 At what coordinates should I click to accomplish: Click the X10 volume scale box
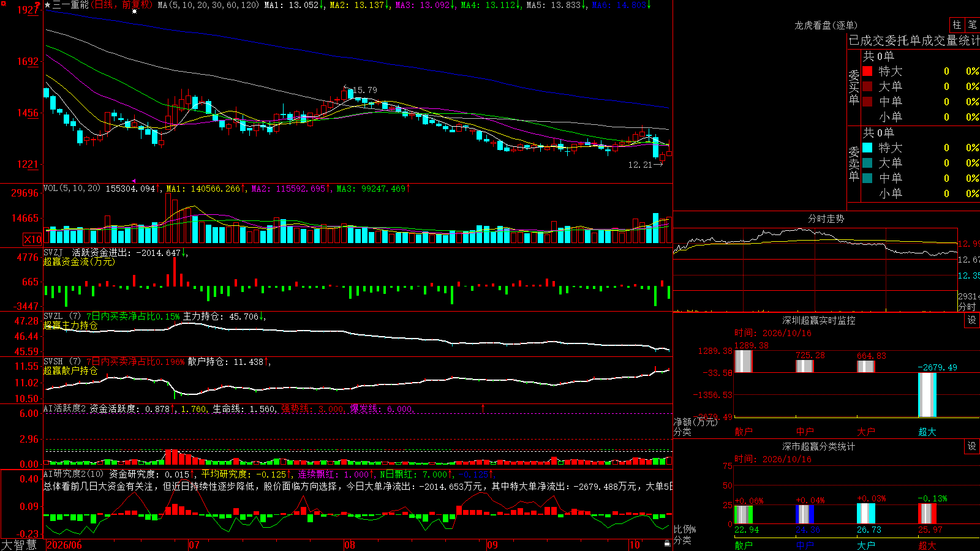[x=32, y=239]
